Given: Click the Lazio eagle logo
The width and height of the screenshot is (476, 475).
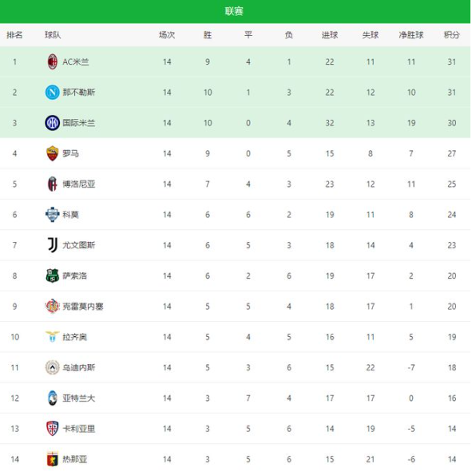Looking at the screenshot, I should coord(52,337).
